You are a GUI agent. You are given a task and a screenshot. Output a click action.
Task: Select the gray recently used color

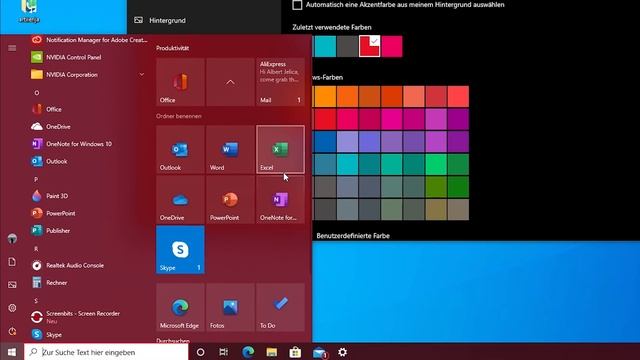tap(347, 46)
